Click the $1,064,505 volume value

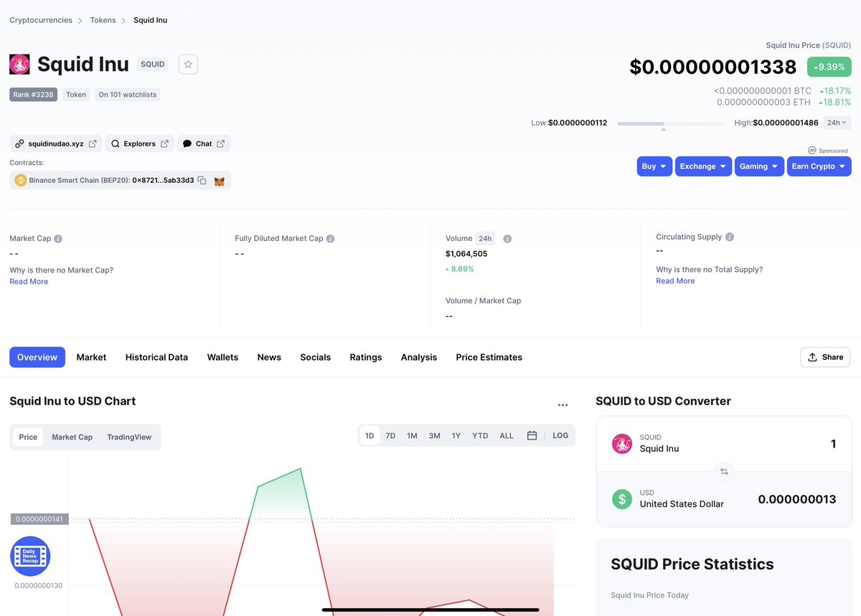[x=466, y=254]
